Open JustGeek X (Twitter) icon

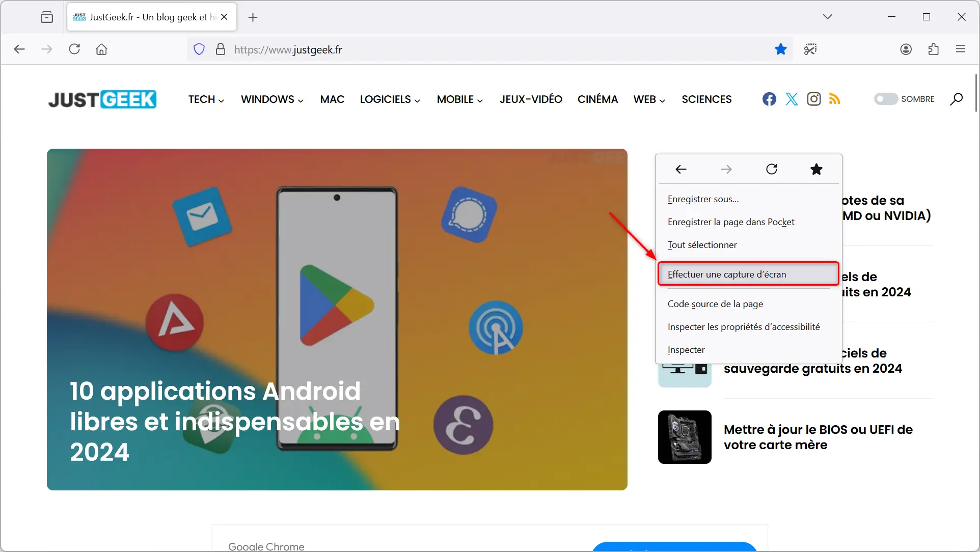792,99
